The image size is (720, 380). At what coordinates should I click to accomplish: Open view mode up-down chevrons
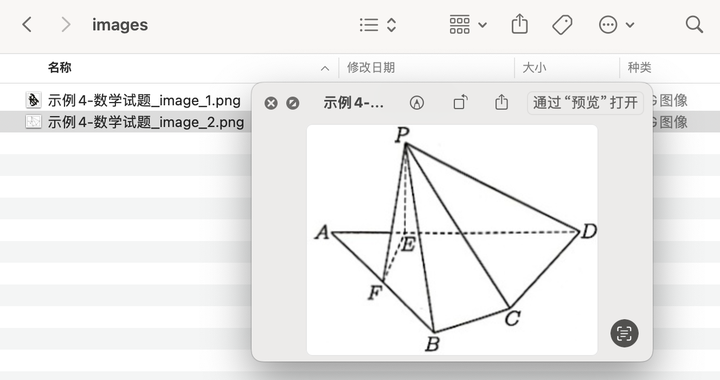[x=391, y=25]
